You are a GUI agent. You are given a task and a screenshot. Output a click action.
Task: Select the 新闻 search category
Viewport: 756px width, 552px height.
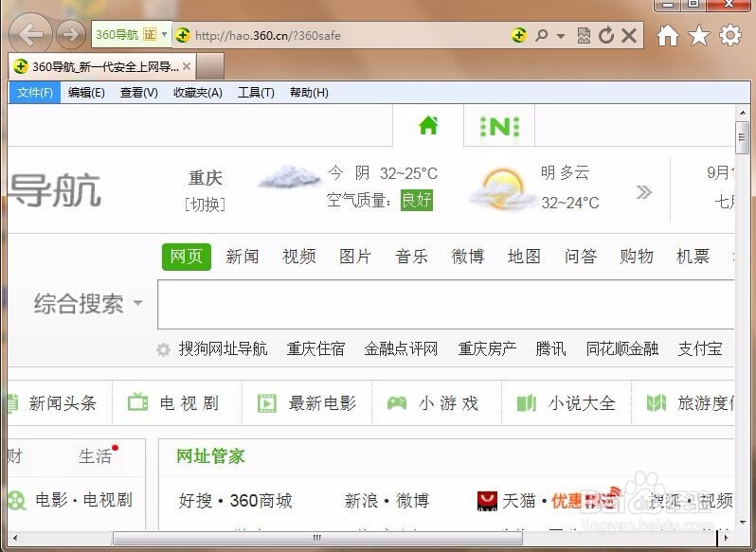(243, 257)
